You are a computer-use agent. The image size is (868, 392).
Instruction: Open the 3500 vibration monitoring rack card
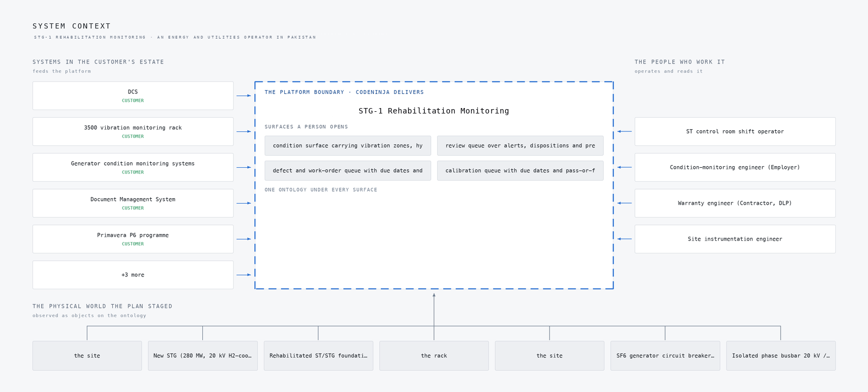133,131
